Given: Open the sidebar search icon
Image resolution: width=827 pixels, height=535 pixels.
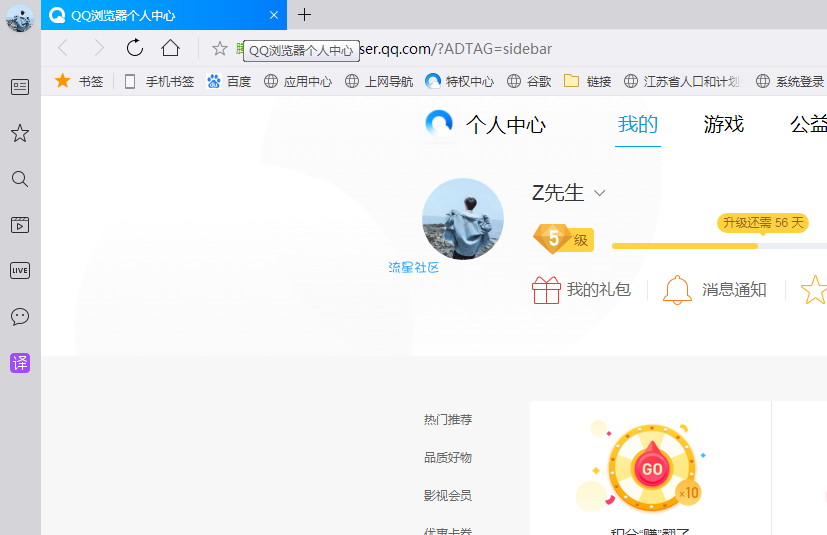Looking at the screenshot, I should 20,179.
